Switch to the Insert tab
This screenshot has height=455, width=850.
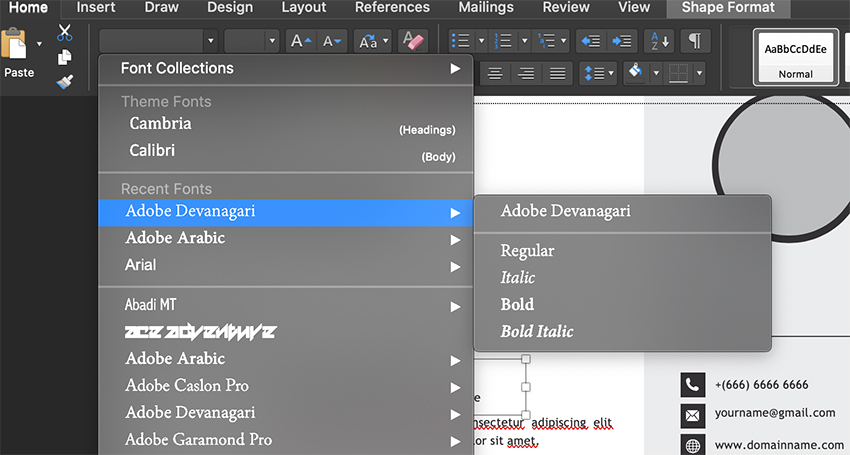[x=95, y=8]
